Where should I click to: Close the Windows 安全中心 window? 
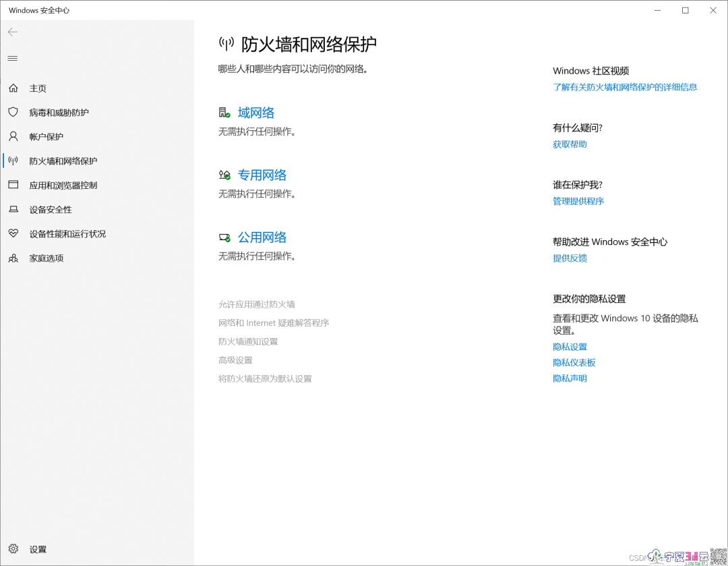pos(713,10)
